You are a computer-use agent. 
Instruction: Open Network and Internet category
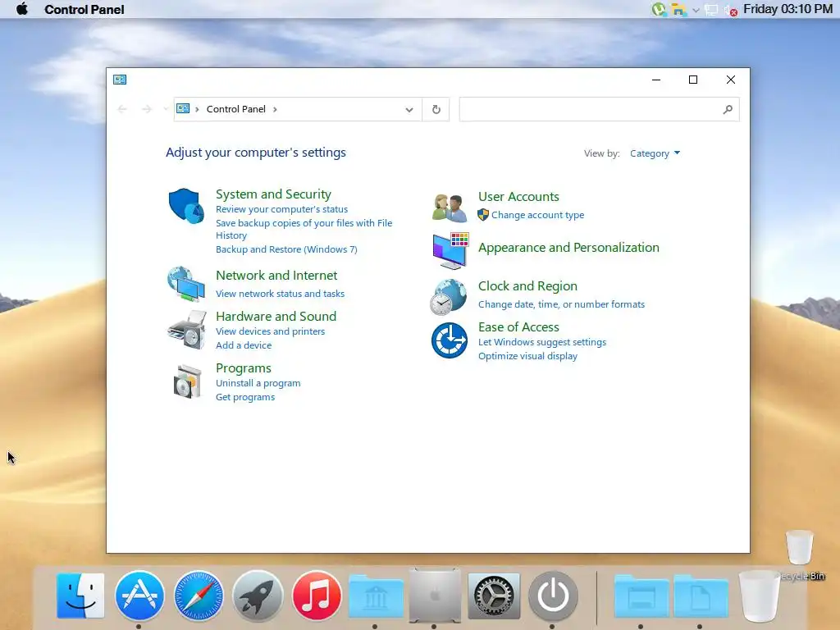276,276
